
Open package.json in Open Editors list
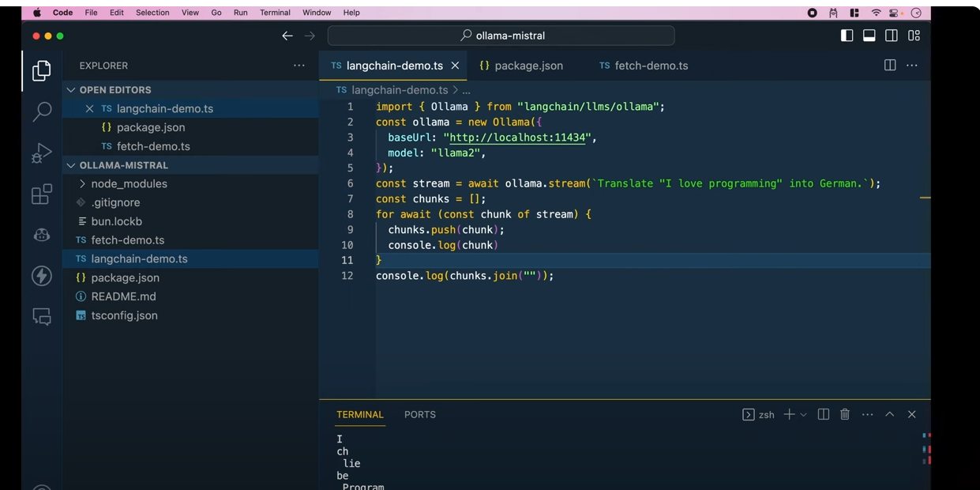(x=190, y=127)
